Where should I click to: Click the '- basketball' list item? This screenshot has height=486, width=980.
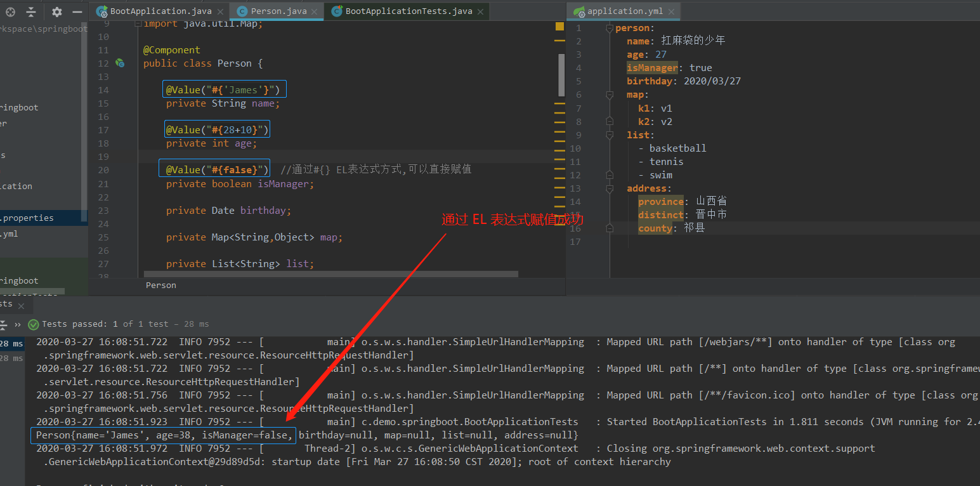[x=672, y=148]
